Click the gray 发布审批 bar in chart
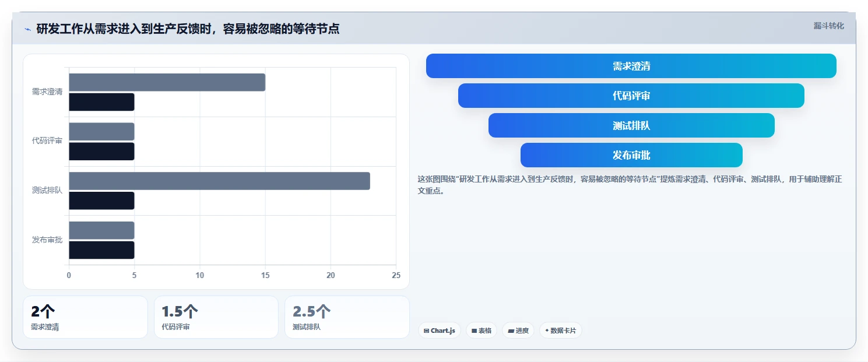This screenshot has width=868, height=362. [102, 230]
